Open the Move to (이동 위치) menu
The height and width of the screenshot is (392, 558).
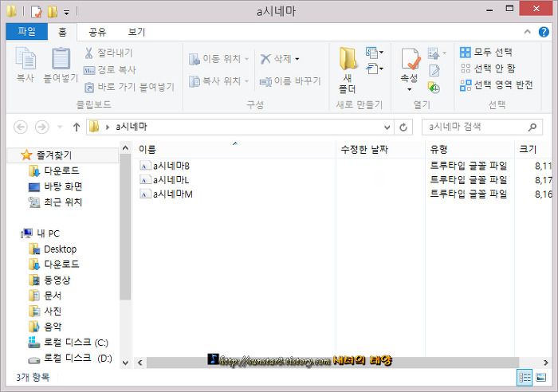click(218, 59)
